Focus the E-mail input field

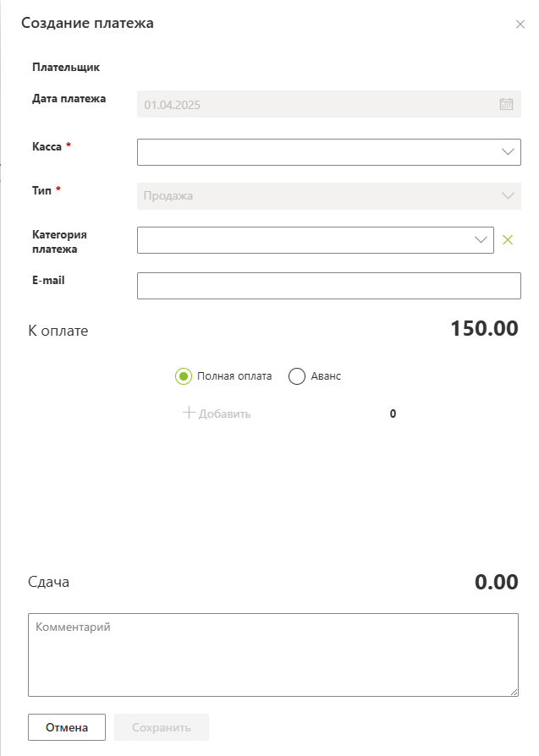[x=328, y=286]
